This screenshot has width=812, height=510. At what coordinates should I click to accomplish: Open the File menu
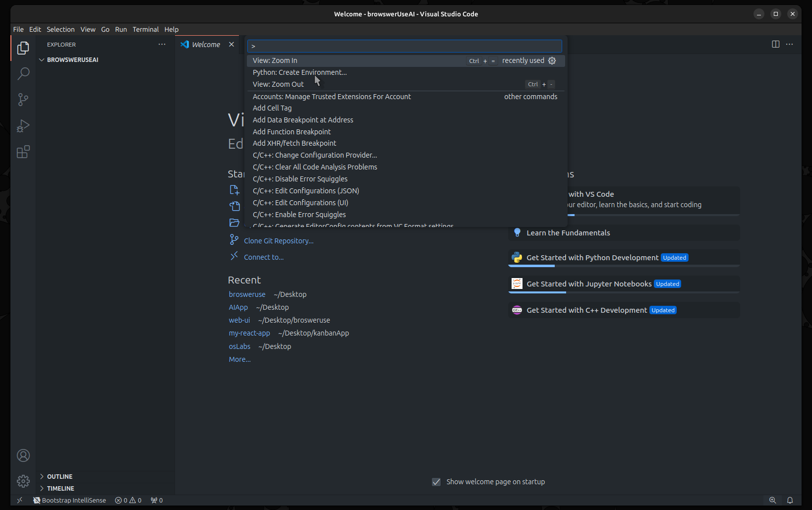[x=18, y=29]
